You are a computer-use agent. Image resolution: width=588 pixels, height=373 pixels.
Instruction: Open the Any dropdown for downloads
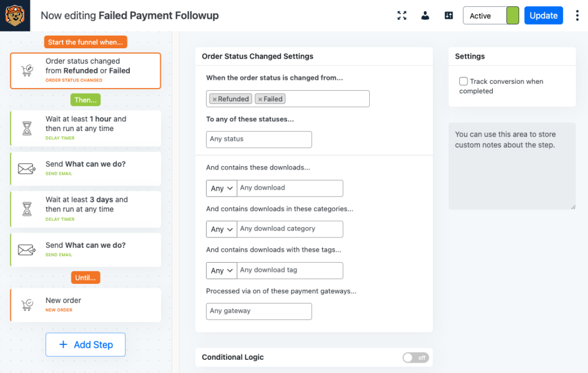point(222,189)
